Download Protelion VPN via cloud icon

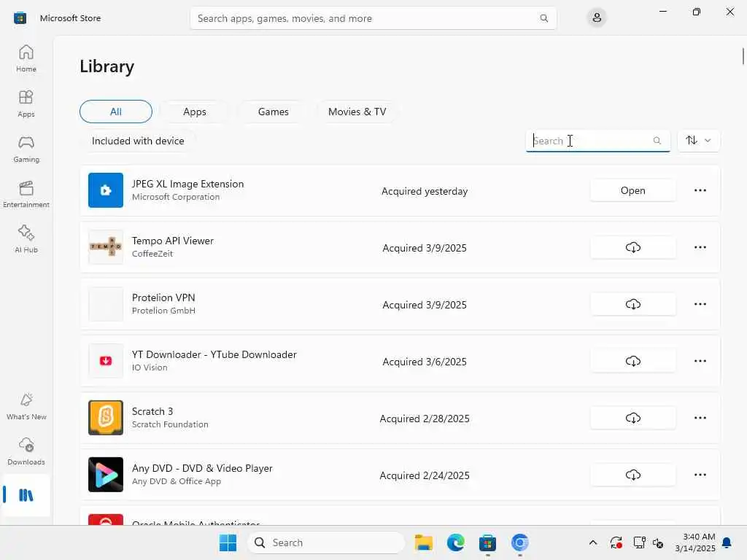click(632, 304)
